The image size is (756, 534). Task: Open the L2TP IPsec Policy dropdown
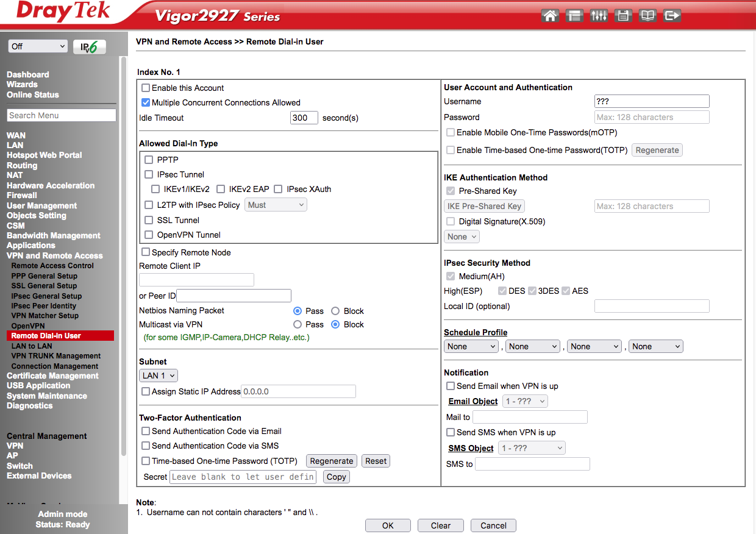click(276, 204)
